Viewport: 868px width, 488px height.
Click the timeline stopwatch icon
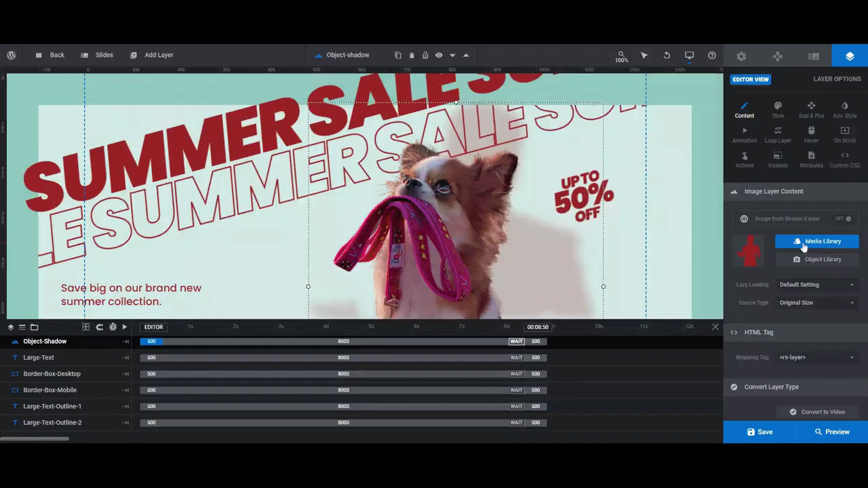click(113, 327)
